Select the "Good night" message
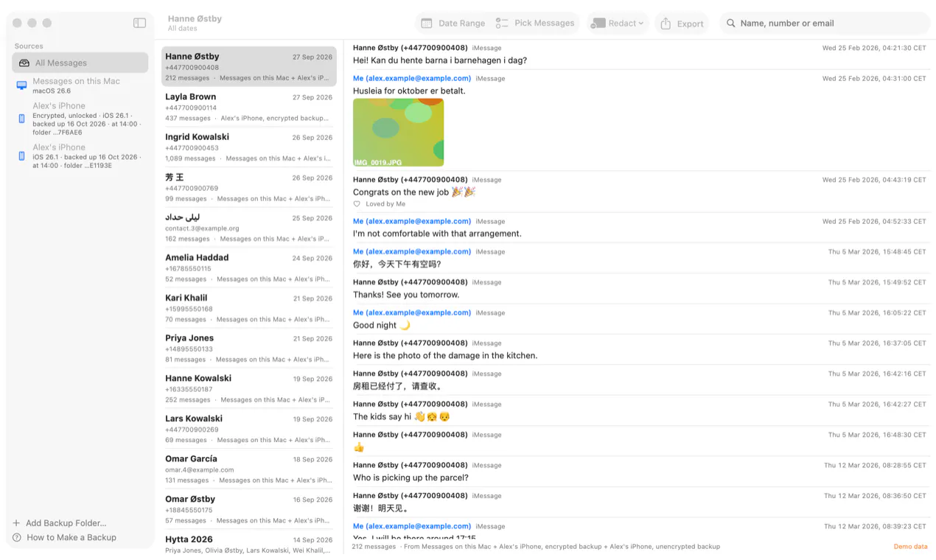This screenshot has width=936, height=560. [382, 325]
